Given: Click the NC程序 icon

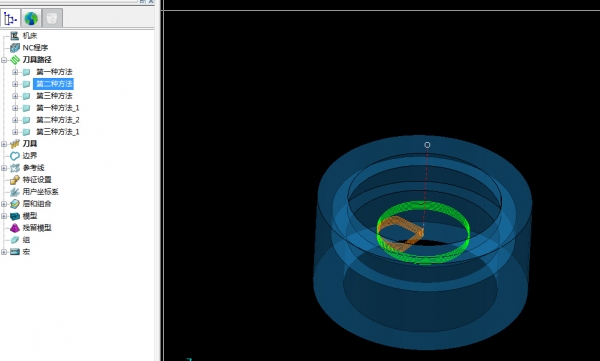Looking at the screenshot, I should [15, 48].
